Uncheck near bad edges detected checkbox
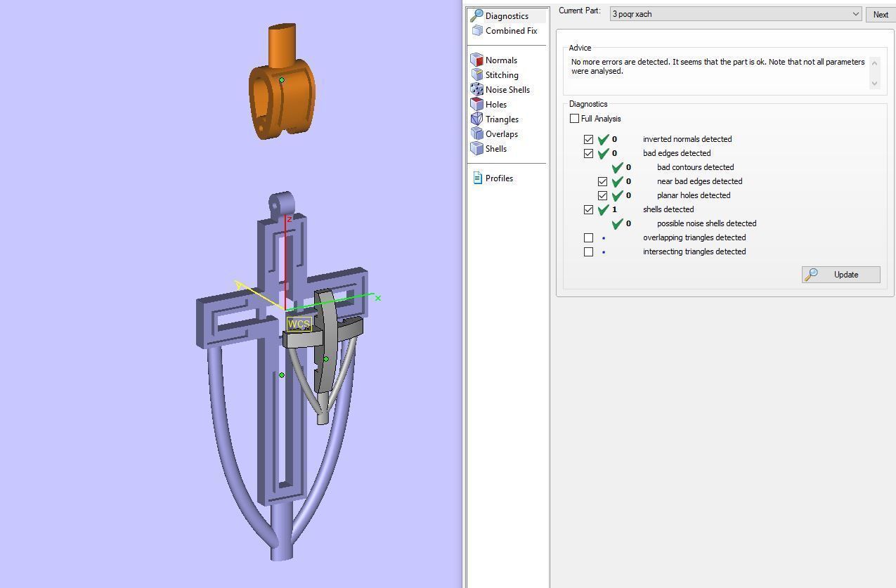Image resolution: width=896 pixels, height=588 pixels. (x=603, y=181)
